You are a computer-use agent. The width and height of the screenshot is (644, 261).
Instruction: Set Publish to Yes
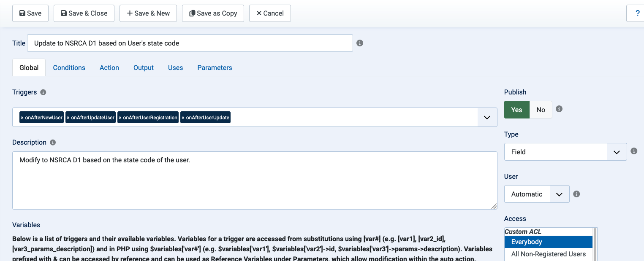[517, 110]
